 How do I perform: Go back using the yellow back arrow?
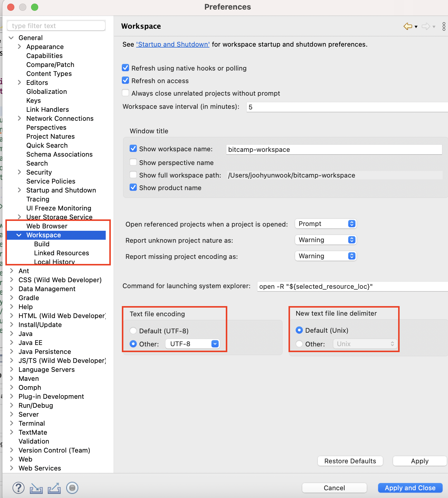click(408, 26)
